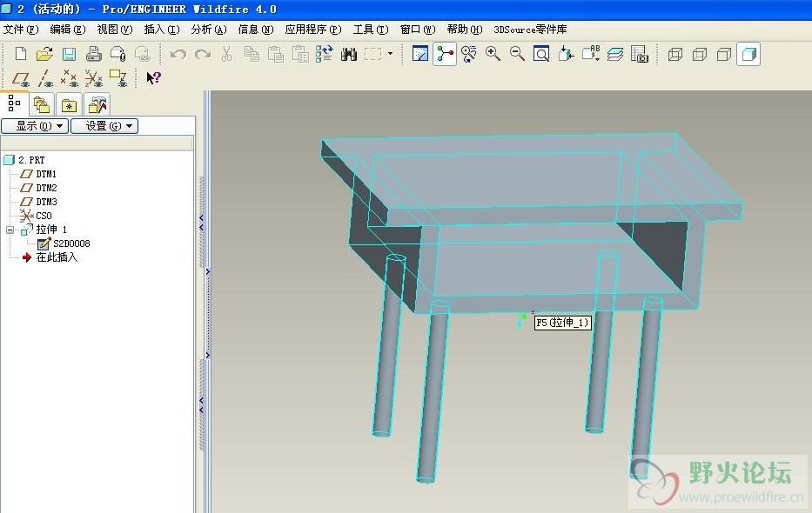Switch to Hidden Line display mode
The width and height of the screenshot is (812, 513).
[x=700, y=54]
